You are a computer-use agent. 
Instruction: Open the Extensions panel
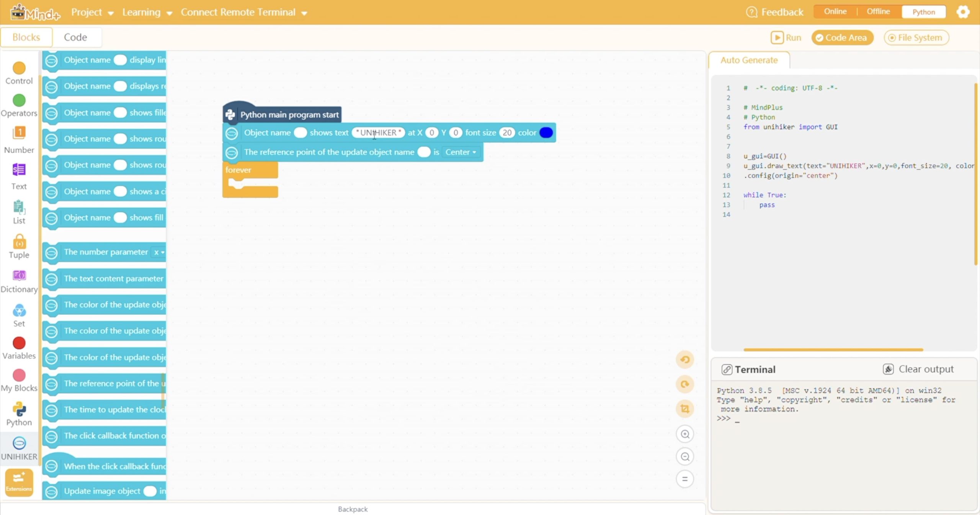19,482
